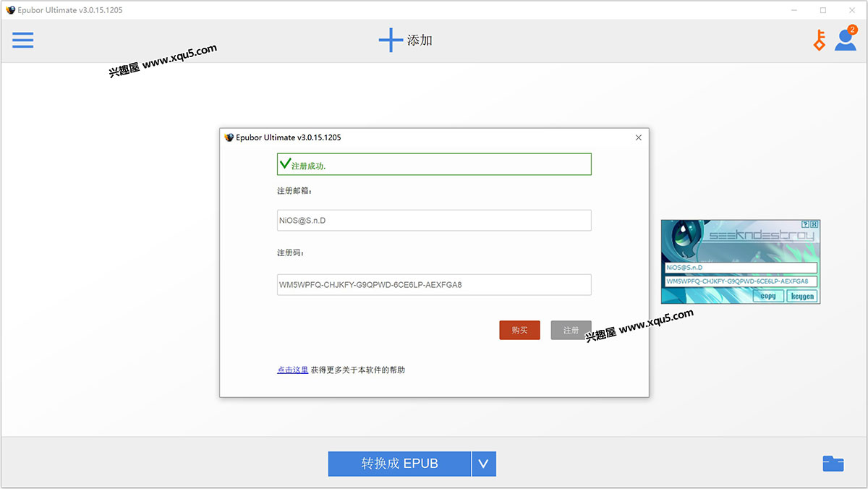Viewport: 868px width, 489px height.
Task: Click the 转换成 EPUB convert button
Action: 399,464
